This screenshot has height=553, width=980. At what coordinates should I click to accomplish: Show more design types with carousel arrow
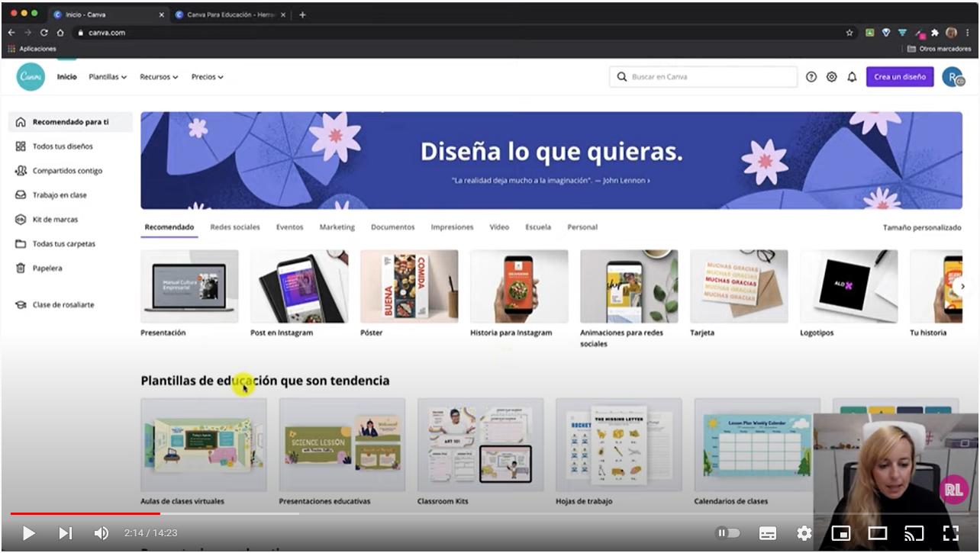pos(962,287)
